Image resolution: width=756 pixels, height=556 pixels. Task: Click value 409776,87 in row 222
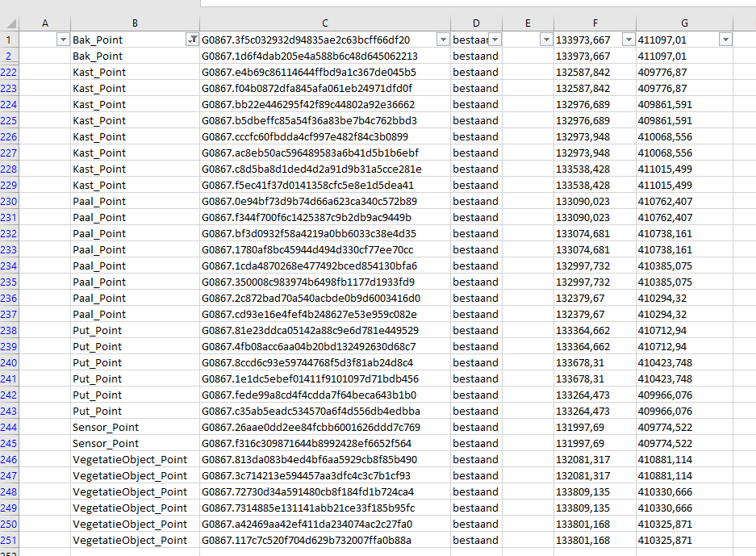[x=684, y=73]
